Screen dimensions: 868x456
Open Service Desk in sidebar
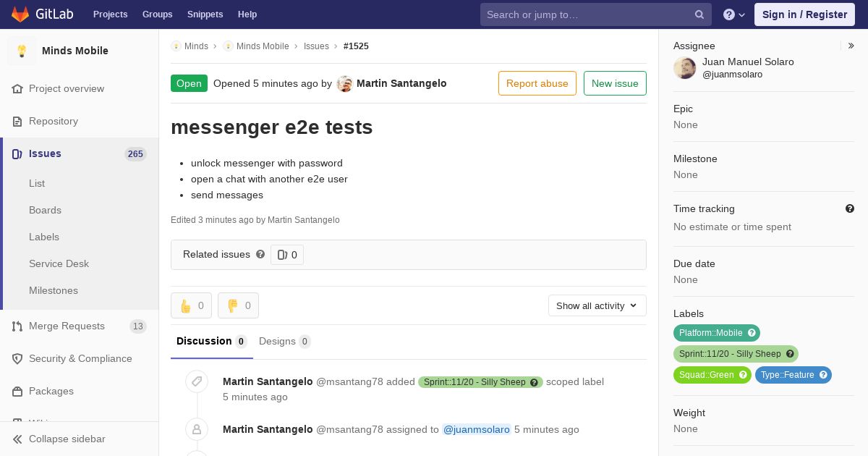(x=59, y=263)
